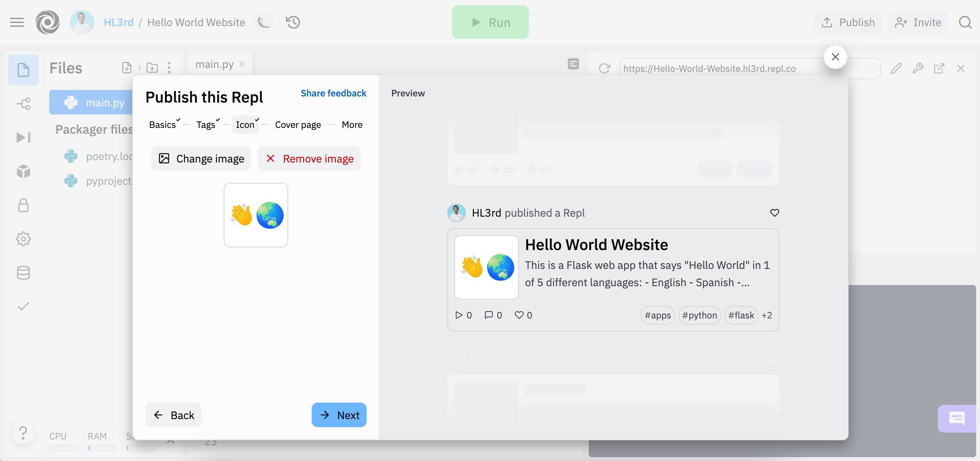Open the Database sidebar icon
The width and height of the screenshot is (980, 461).
pyautogui.click(x=23, y=273)
